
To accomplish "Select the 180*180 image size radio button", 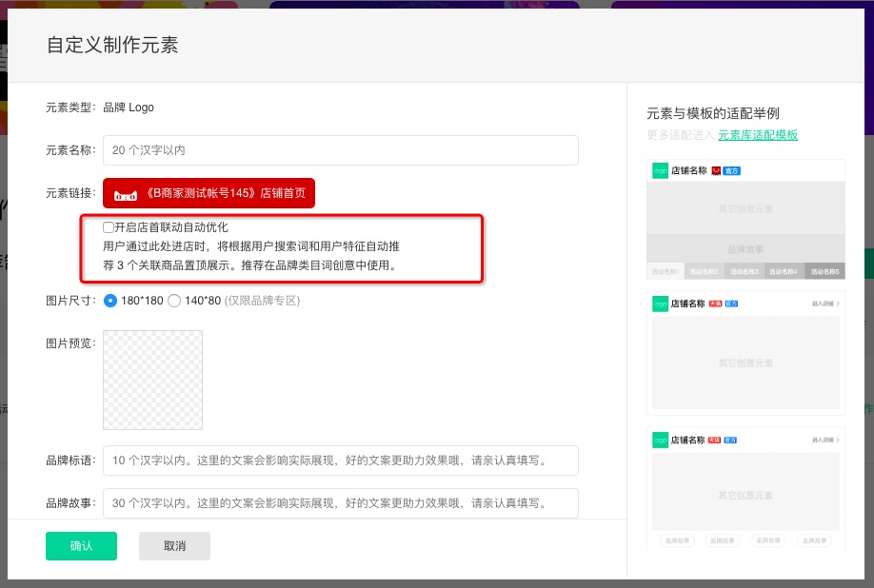I will click(x=110, y=301).
